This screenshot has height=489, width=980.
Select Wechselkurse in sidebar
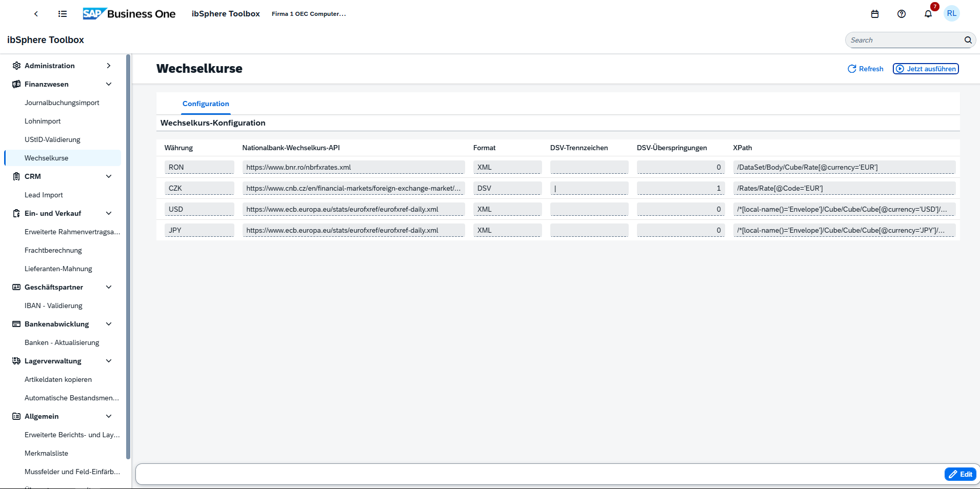pyautogui.click(x=62, y=158)
